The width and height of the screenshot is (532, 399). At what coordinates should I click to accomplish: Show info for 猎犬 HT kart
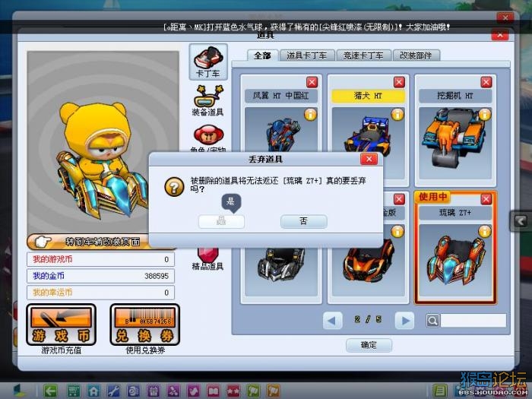[x=397, y=115]
